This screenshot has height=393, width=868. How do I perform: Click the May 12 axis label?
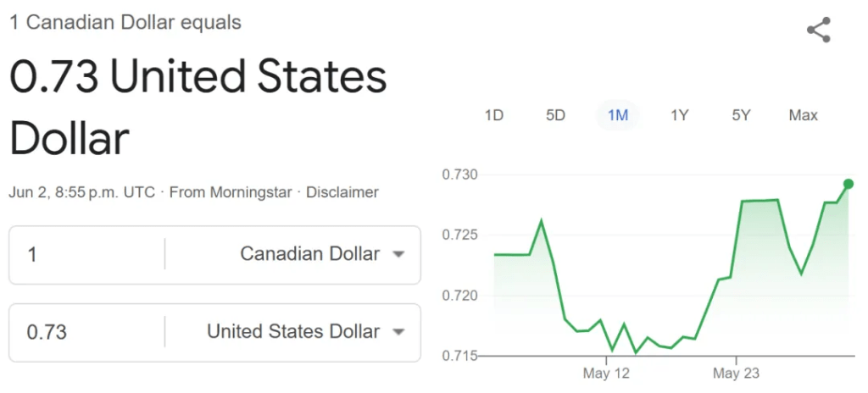(x=607, y=373)
